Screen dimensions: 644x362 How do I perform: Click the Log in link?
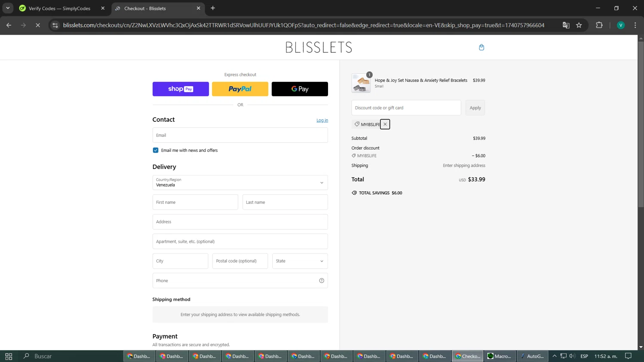pyautogui.click(x=322, y=120)
